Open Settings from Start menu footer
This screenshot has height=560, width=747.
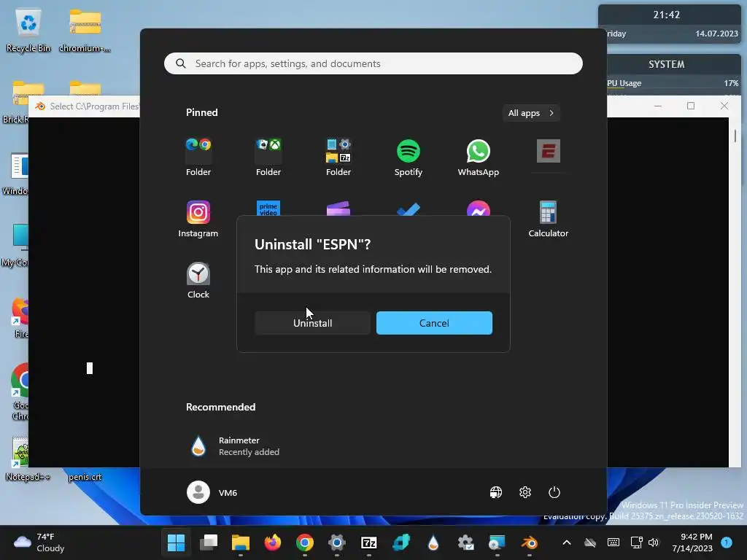(x=525, y=492)
